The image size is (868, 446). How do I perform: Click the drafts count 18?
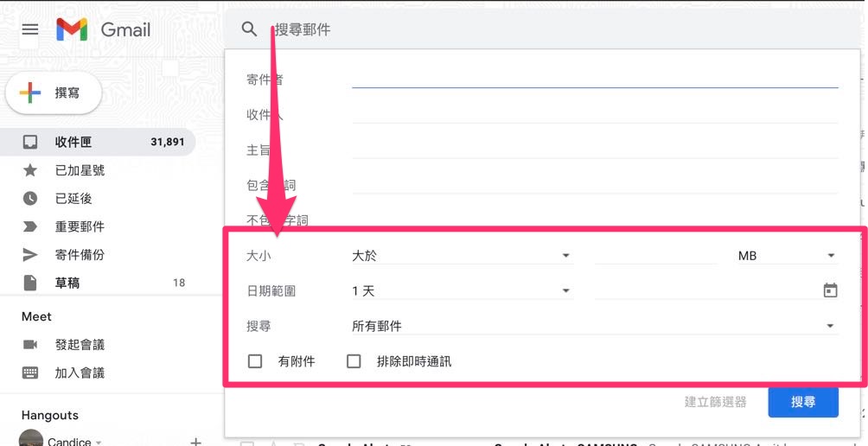tap(179, 284)
